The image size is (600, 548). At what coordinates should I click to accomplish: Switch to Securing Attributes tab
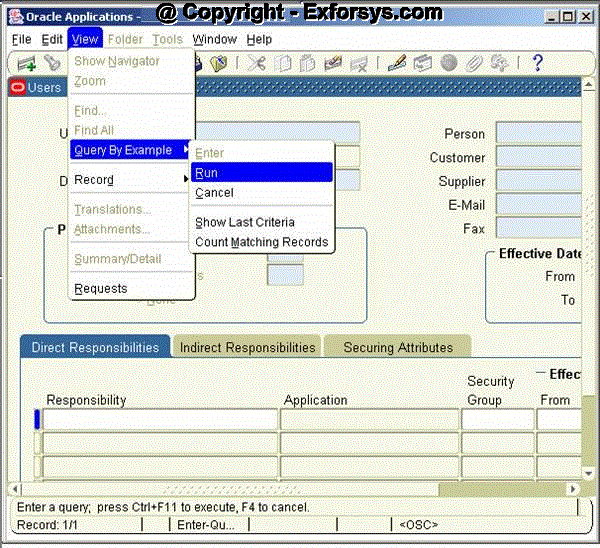[x=398, y=347]
